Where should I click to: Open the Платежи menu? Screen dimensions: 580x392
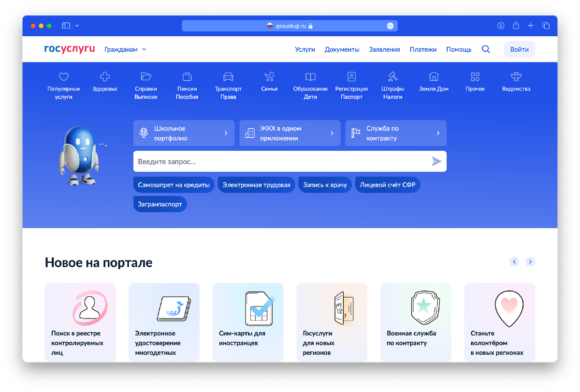[x=423, y=49]
